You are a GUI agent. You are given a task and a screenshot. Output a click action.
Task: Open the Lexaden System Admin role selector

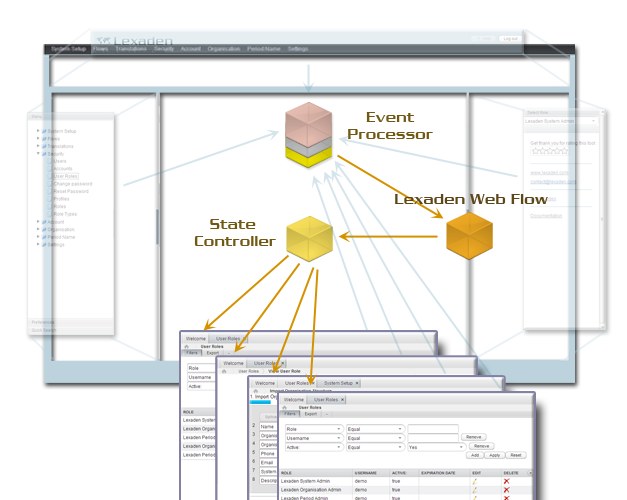tap(561, 121)
